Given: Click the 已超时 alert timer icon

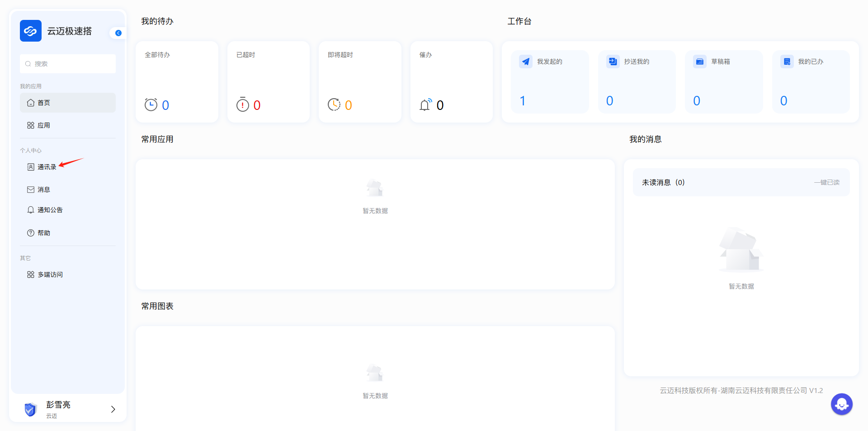Looking at the screenshot, I should (x=243, y=105).
